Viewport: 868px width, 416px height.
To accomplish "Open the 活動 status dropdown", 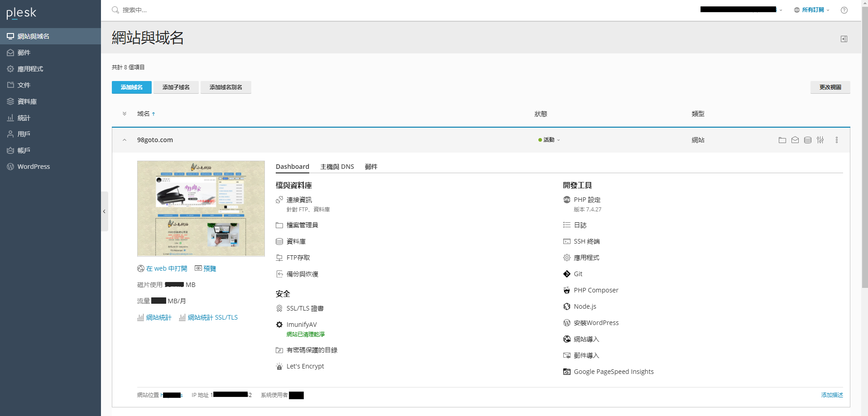I will coord(549,140).
